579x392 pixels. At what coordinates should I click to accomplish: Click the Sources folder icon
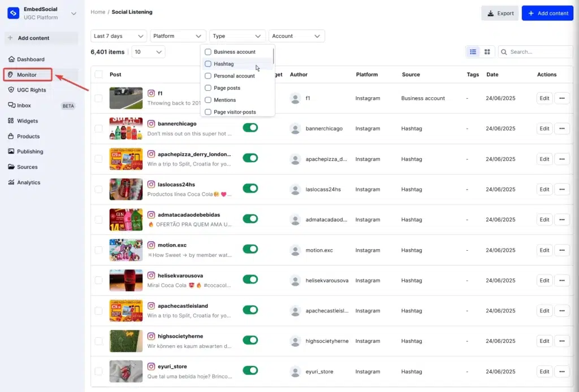tap(11, 167)
